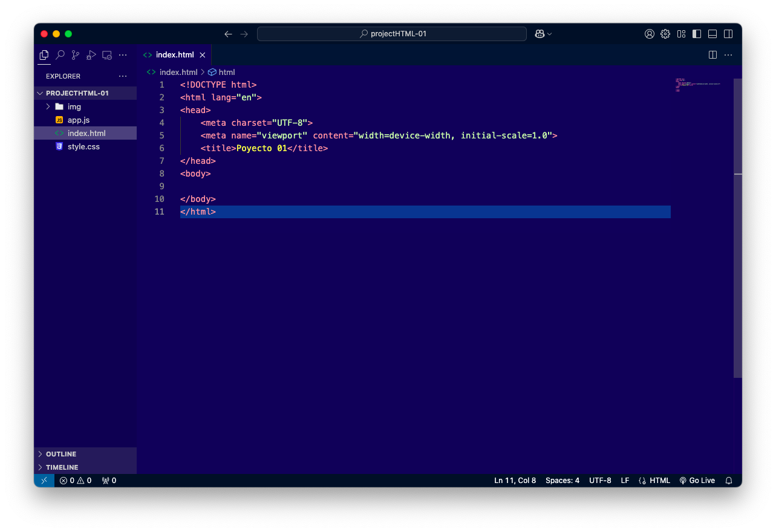Click the viewport meta tag line

[x=379, y=135]
